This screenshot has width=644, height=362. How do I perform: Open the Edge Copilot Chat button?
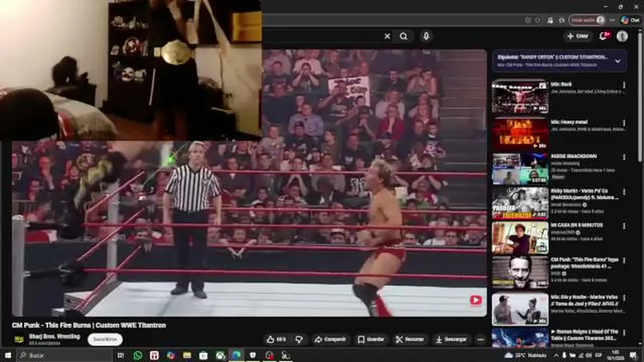[x=630, y=20]
